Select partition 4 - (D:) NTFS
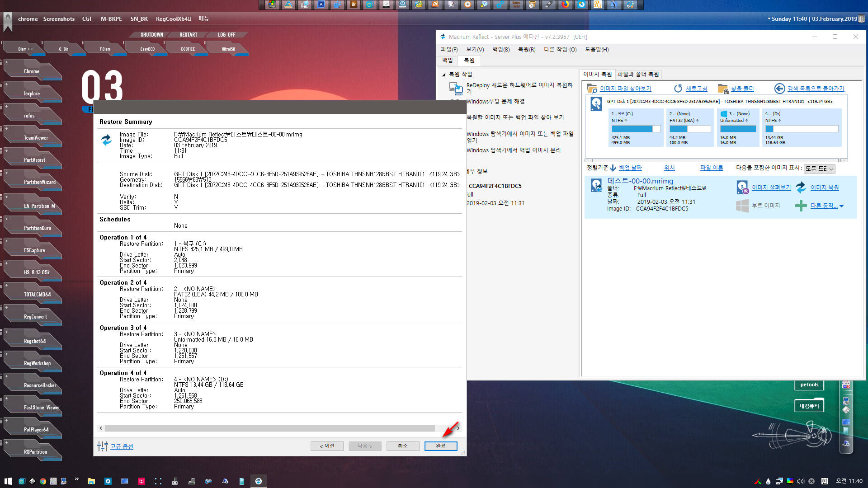868x488 pixels. tap(802, 127)
